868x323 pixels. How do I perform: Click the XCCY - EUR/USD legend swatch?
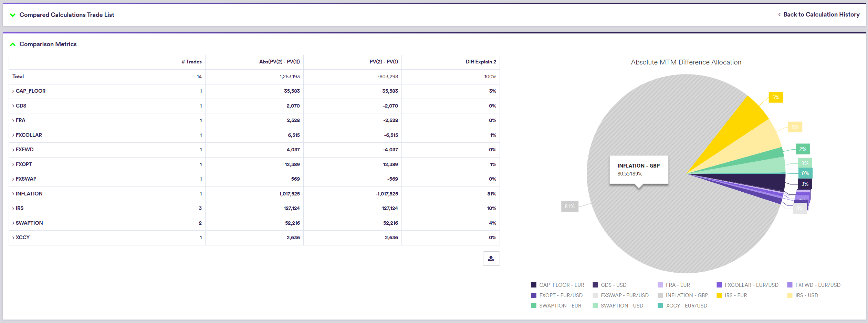pyautogui.click(x=660, y=306)
